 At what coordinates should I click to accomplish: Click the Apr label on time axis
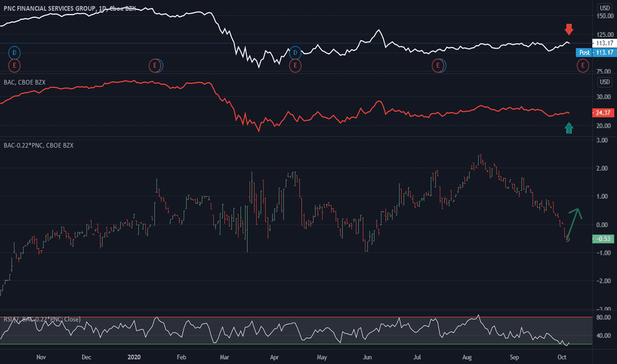tap(274, 357)
